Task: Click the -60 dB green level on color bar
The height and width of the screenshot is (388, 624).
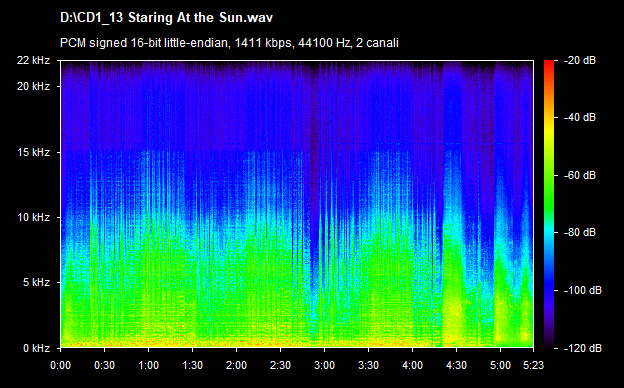Action: click(549, 175)
